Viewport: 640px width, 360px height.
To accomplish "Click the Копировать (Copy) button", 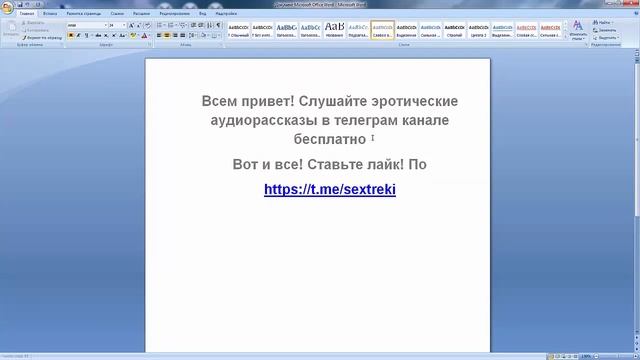I will [x=35, y=30].
